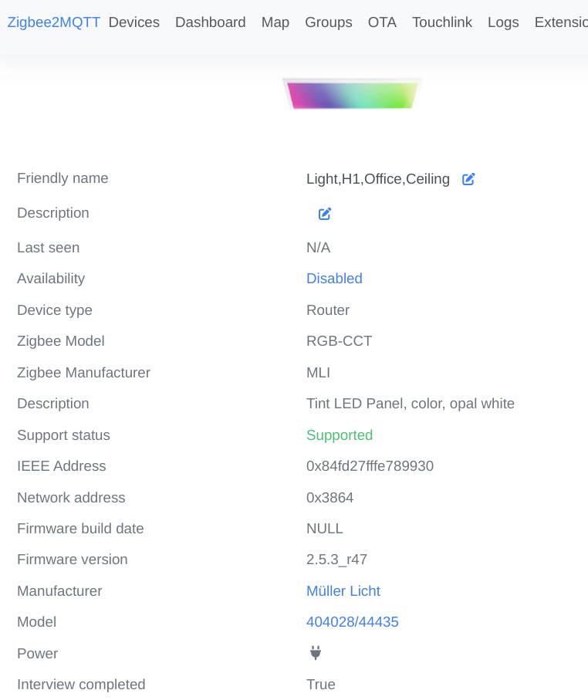Open the OTA updates page
The height and width of the screenshot is (700, 588).
382,22
